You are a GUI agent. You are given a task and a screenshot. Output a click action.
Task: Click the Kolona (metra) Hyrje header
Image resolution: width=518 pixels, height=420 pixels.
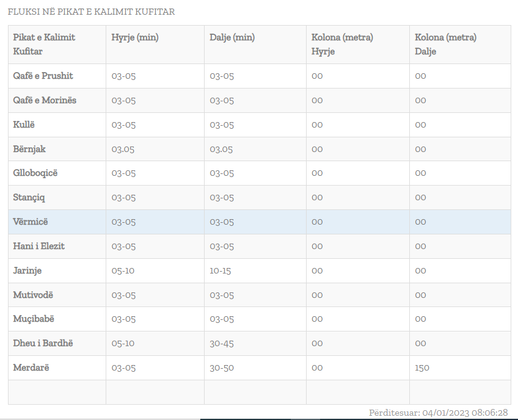(x=342, y=44)
